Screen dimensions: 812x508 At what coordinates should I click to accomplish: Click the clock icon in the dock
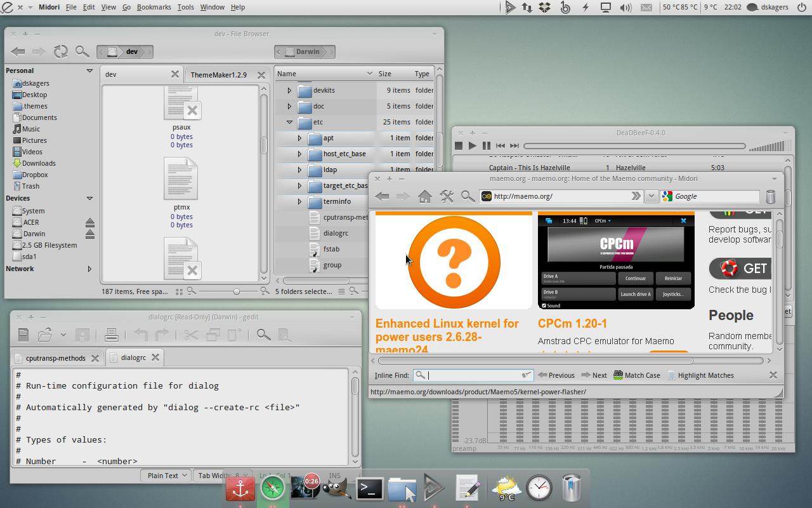coord(539,488)
